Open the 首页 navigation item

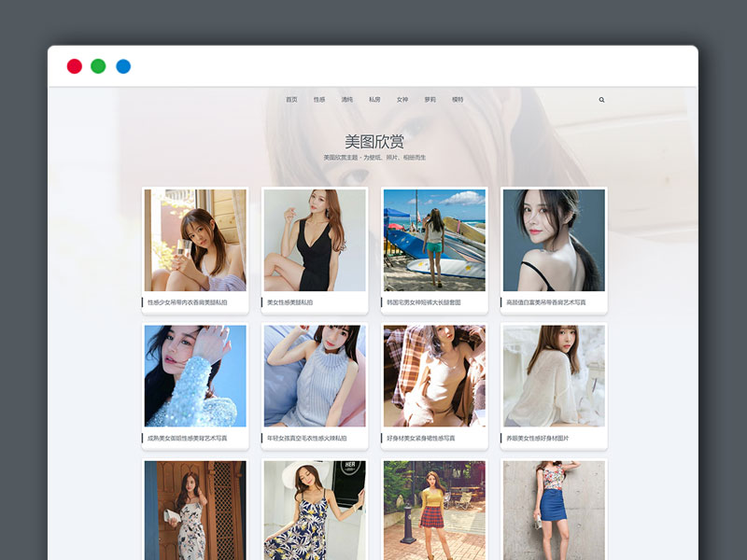[x=291, y=100]
